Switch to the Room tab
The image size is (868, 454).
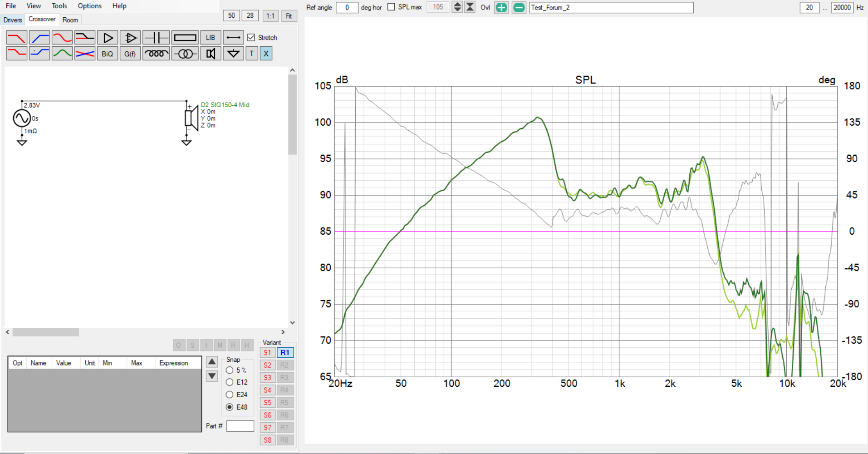pyautogui.click(x=70, y=20)
